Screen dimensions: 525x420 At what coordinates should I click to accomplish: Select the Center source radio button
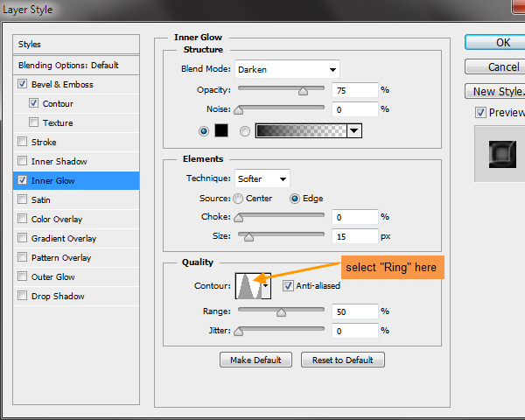[x=238, y=199]
